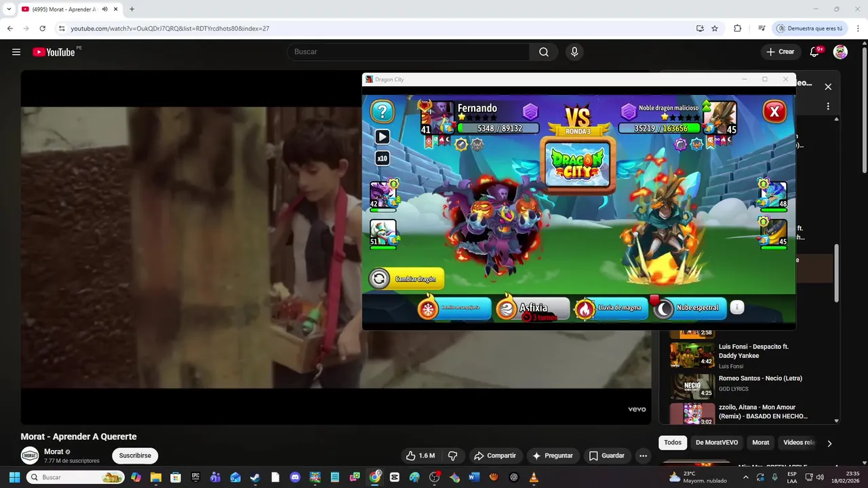Click the YouTube search magnifier button
Image resolution: width=868 pixels, height=488 pixels.
click(544, 52)
